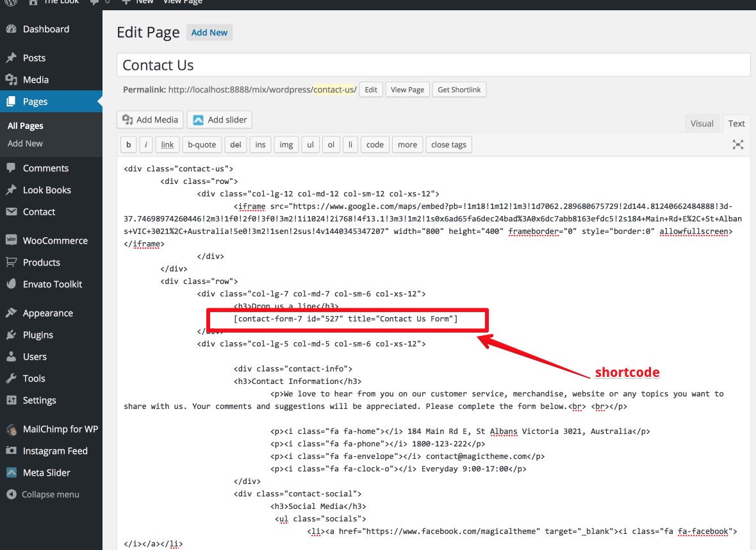Insert italics with the i quicktag
This screenshot has height=550, width=756.
click(x=146, y=145)
